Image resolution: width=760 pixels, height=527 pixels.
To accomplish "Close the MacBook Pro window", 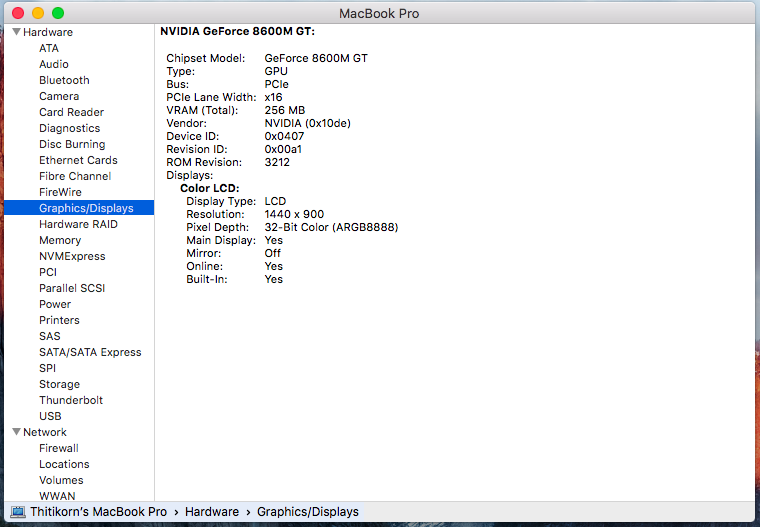I will pos(18,13).
